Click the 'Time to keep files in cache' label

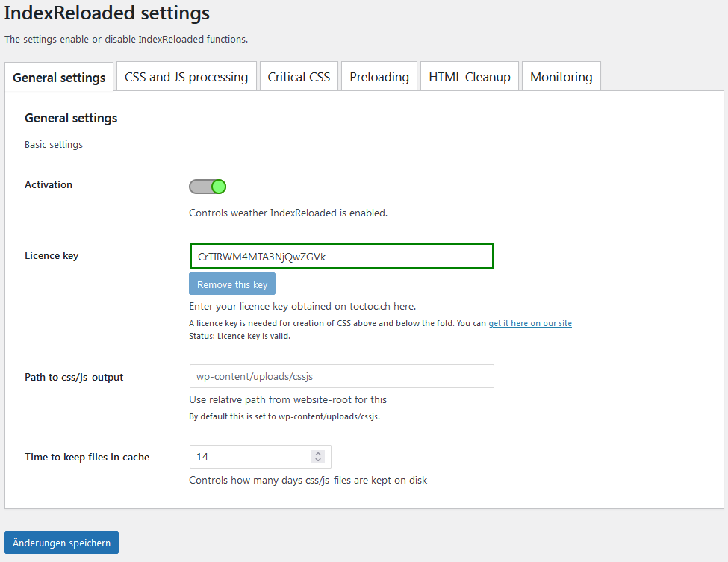pyautogui.click(x=87, y=457)
